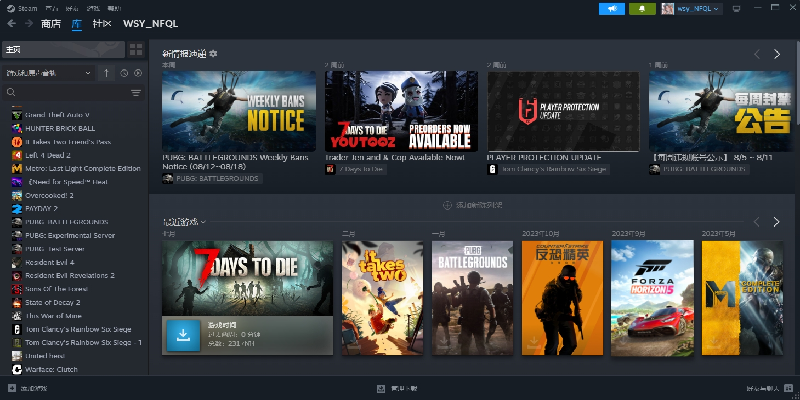Toggle the ready-to-play filter icon
Screen dimensions: 800x400
pyautogui.click(x=138, y=73)
